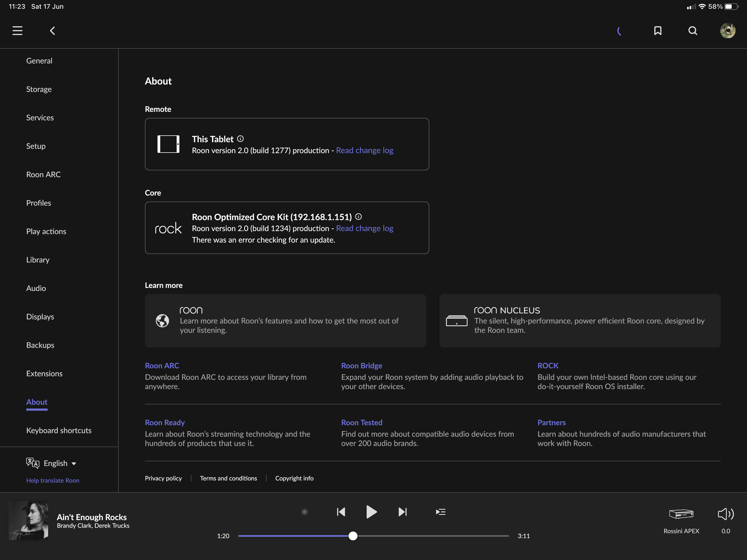Viewport: 747px width, 560px height.
Task: Open the Extensions settings section
Action: coord(44,374)
